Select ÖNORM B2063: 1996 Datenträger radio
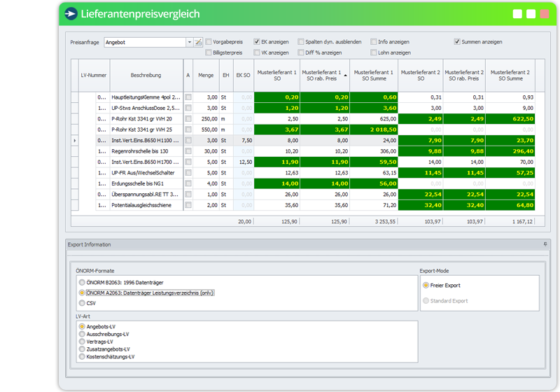Image resolution: width=560 pixels, height=392 pixels. point(82,282)
